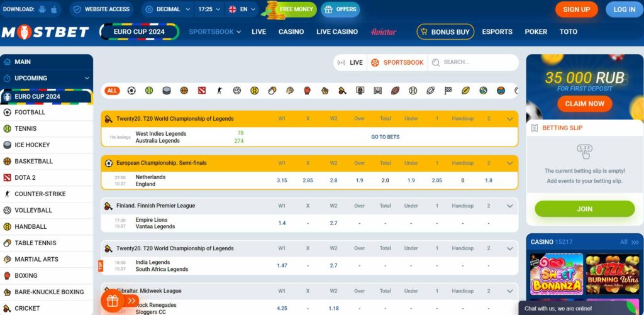
Task: Collapse the Finnish Premier League section
Action: (x=509, y=206)
